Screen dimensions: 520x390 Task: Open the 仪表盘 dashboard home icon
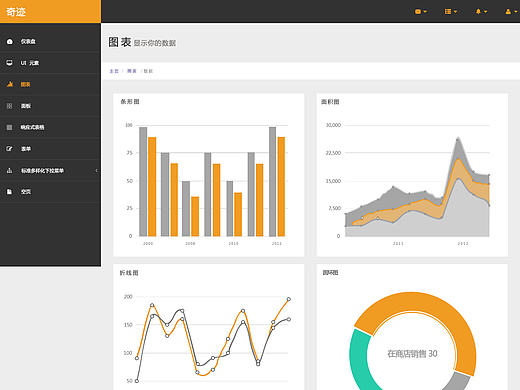point(10,42)
